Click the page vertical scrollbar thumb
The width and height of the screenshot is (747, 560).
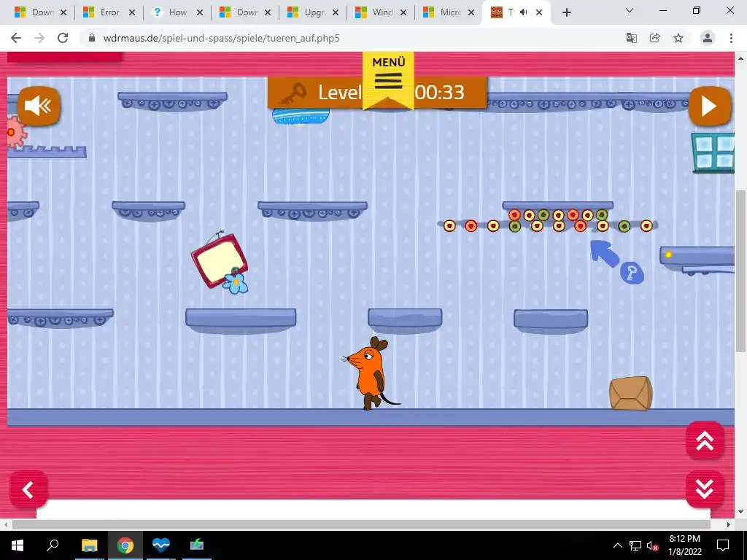tap(741, 271)
